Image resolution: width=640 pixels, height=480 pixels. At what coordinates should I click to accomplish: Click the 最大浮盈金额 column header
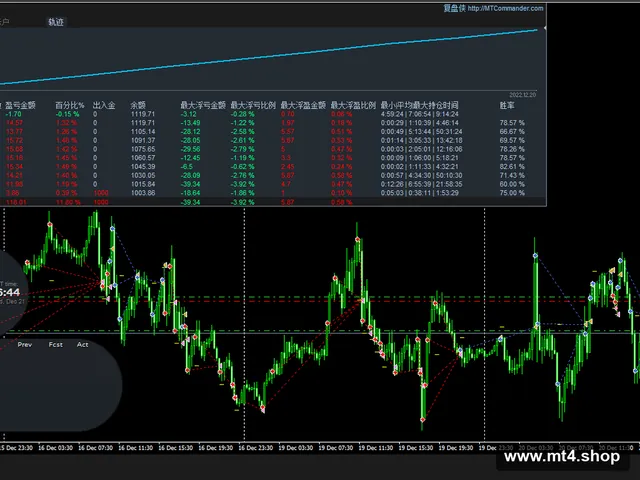point(303,105)
